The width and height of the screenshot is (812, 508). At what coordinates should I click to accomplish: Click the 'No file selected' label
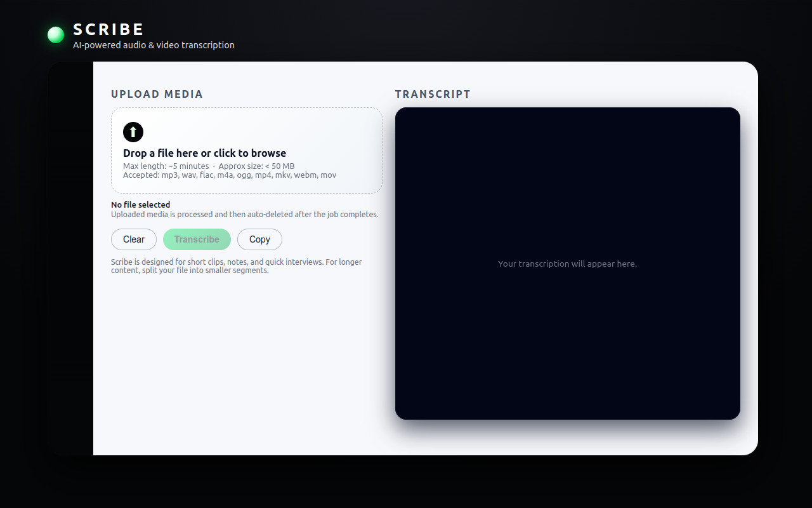point(140,204)
